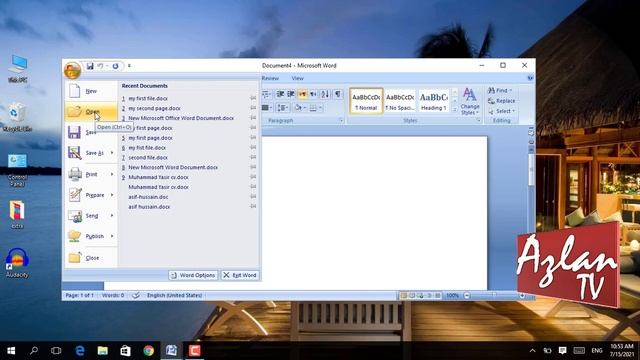
Task: Expand the Save As submenu arrow
Action: coord(112,153)
